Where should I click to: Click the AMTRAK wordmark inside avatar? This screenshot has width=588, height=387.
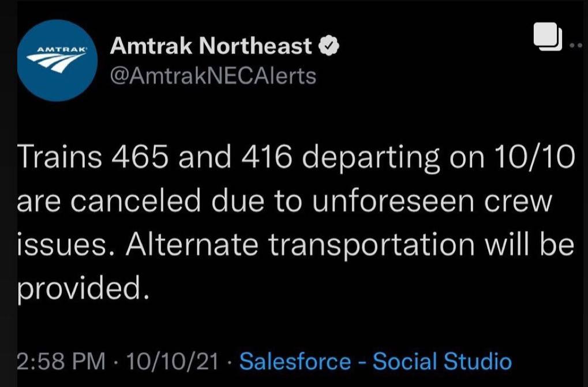pyautogui.click(x=57, y=49)
